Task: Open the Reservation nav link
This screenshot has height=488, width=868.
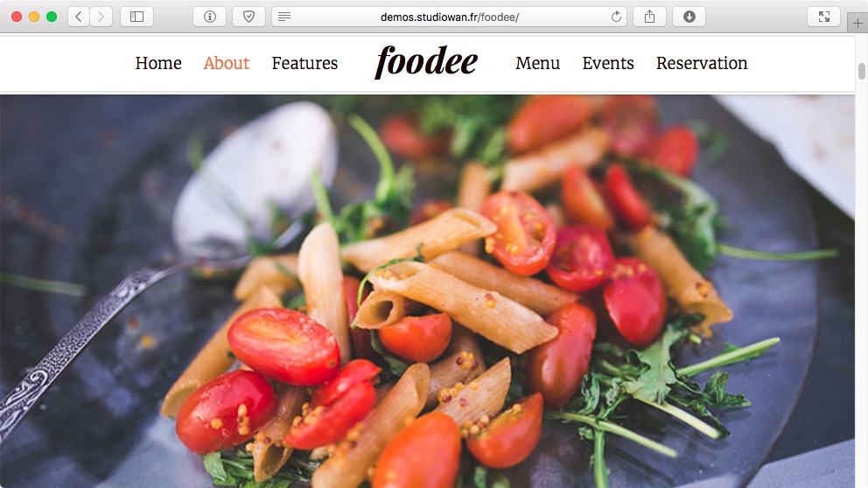Action: pos(702,63)
